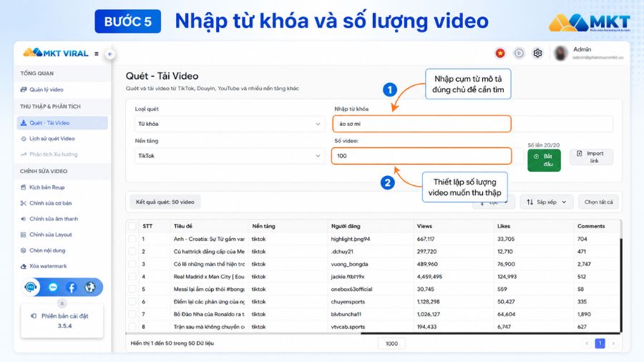Open the Zalo contact icon
The width and height of the screenshot is (644, 362).
point(53,288)
